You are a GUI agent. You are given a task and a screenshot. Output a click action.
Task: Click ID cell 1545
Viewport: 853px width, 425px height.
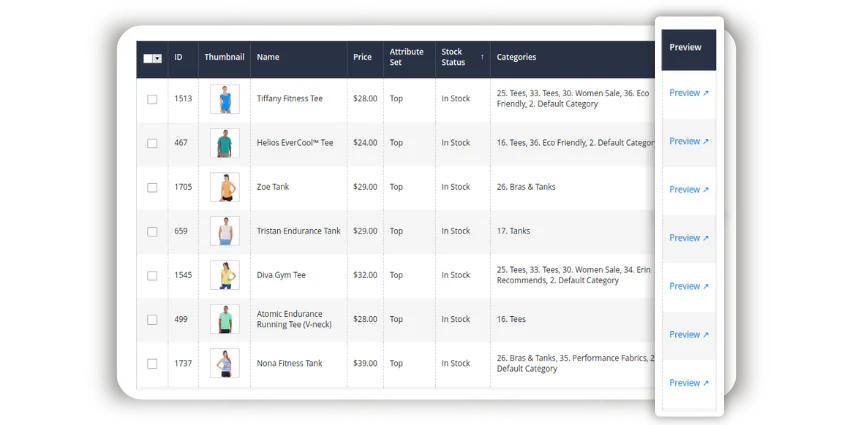tap(183, 275)
